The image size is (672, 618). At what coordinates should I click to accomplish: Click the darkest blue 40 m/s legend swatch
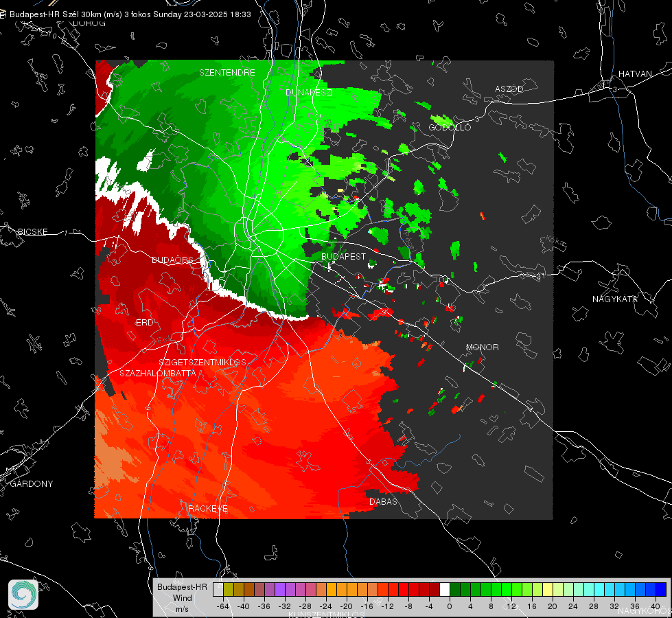coord(661,590)
